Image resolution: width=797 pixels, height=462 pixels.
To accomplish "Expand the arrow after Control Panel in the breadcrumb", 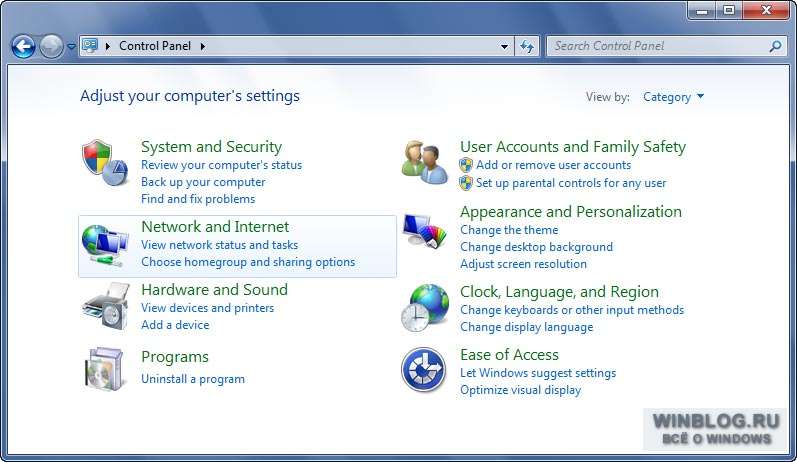I will click(203, 46).
